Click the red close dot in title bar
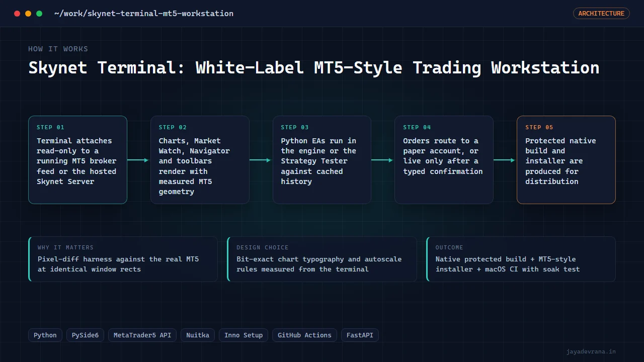This screenshot has height=362, width=644. click(x=17, y=14)
